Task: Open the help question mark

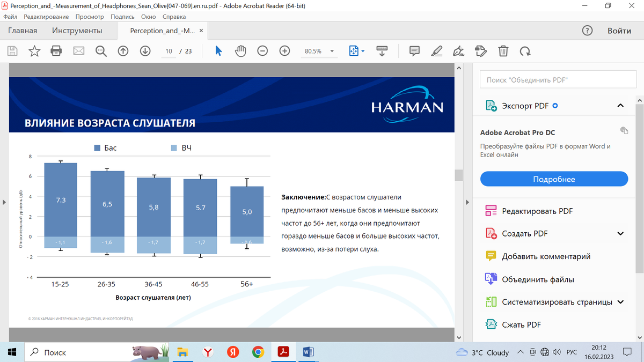Action: (588, 31)
